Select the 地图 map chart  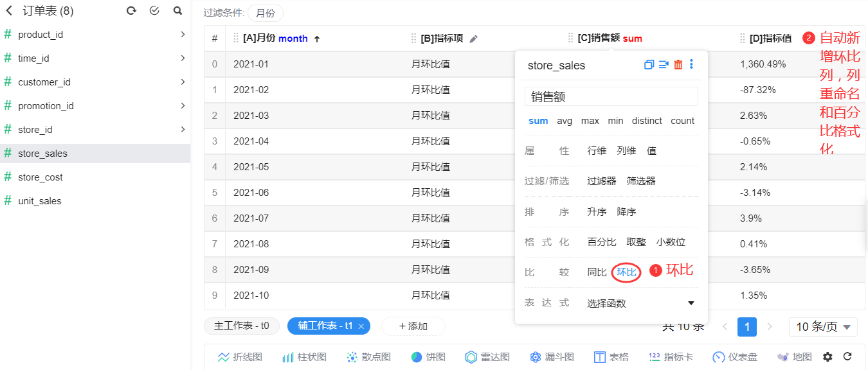coord(794,357)
